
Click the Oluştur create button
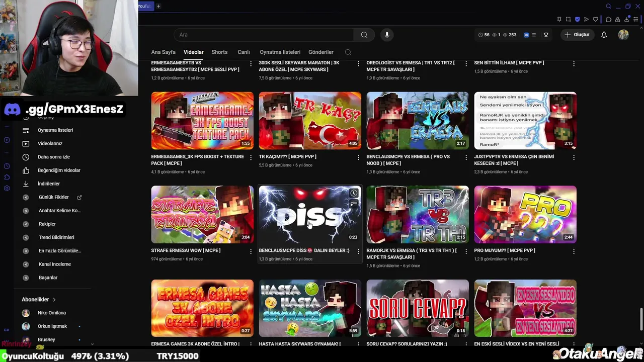click(577, 35)
